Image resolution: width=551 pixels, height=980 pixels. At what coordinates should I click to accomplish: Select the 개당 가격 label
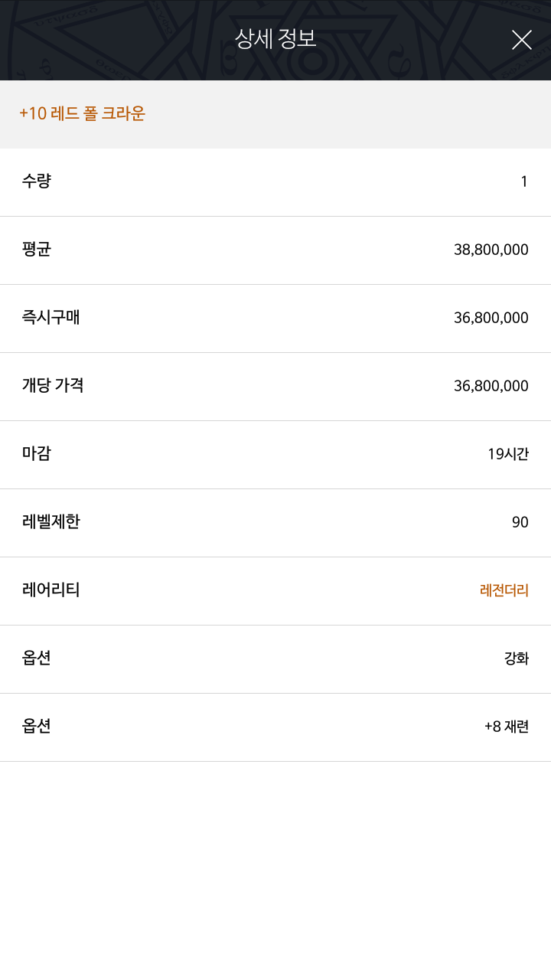coord(53,386)
